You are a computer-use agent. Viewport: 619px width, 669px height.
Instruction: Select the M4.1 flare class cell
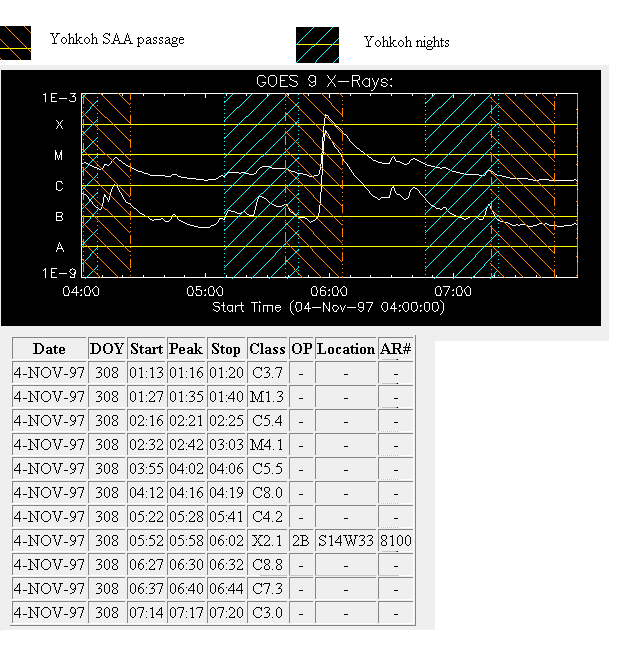pyautogui.click(x=267, y=445)
